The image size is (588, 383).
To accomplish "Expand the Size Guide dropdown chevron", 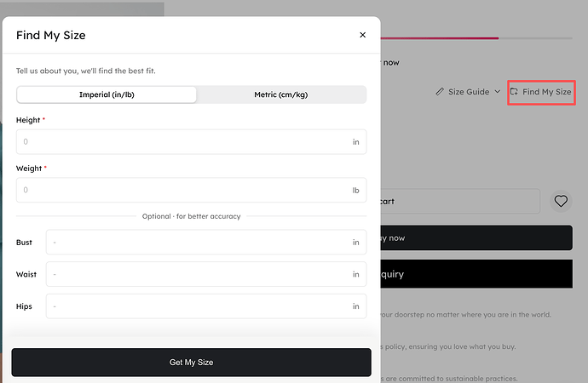I will tap(498, 92).
